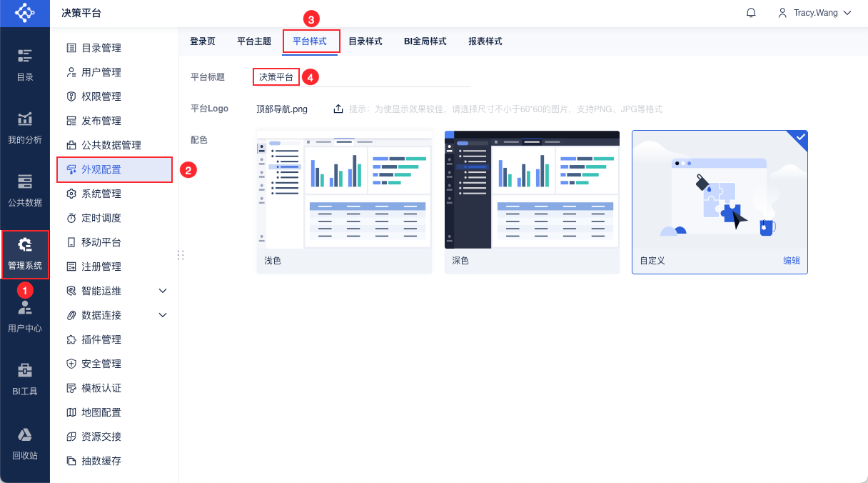The image size is (868, 483).
Task: Click the 智能运维 menu icon
Action: [x=71, y=291]
